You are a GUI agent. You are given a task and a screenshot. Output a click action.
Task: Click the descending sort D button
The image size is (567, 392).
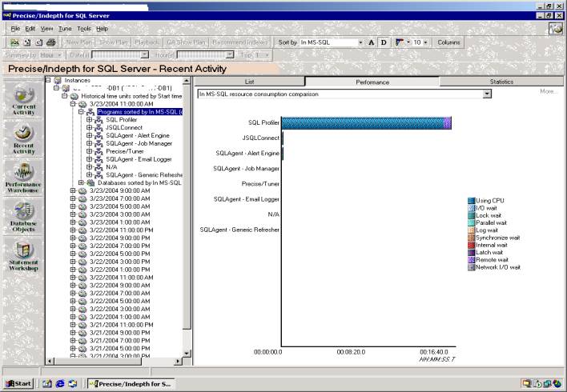tap(384, 42)
